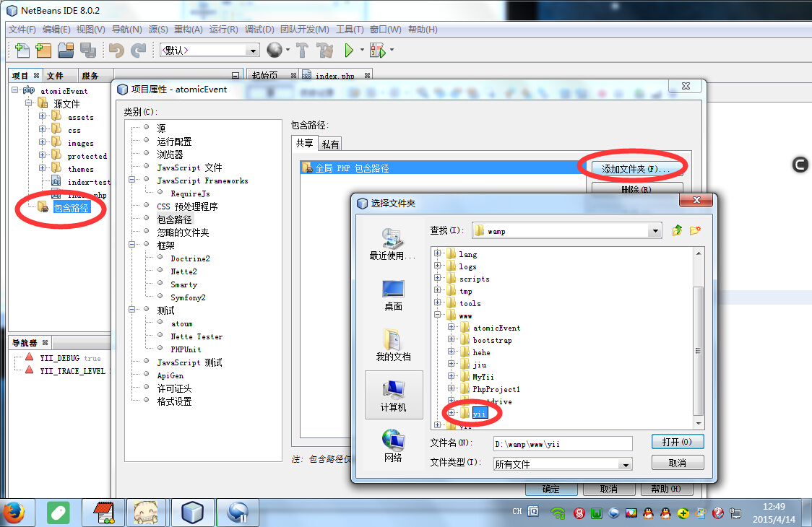Click 取消 in project properties dialog
This screenshot has width=812, height=527.
[608, 489]
